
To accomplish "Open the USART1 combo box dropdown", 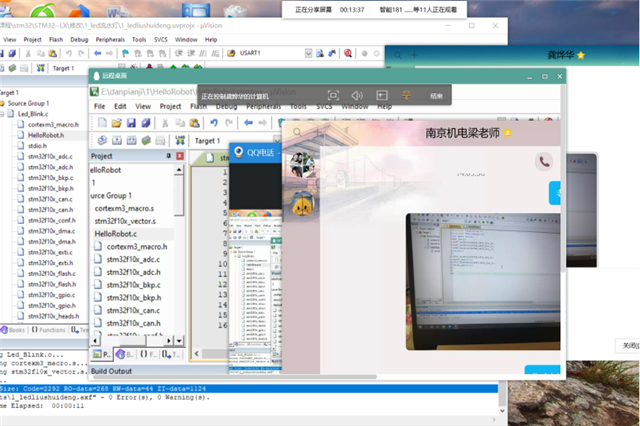I will [308, 54].
